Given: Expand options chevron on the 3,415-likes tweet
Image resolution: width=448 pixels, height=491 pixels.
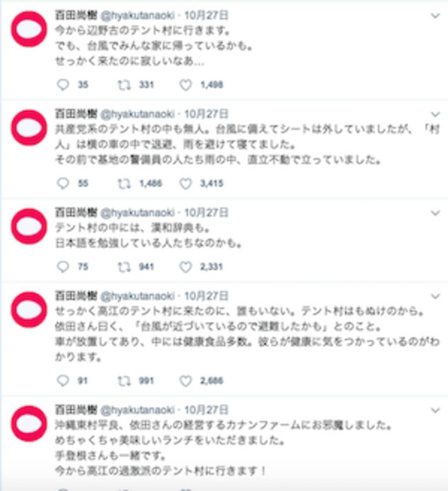Looking at the screenshot, I should [x=435, y=114].
